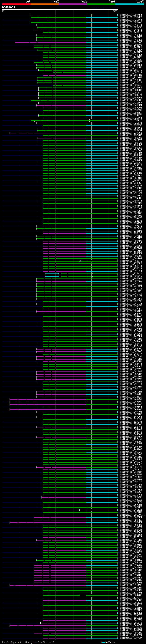Choose hit UniRef100_Q39631
Image resolution: width=146 pixels, height=644 pixels.
pyautogui.click(x=131, y=628)
